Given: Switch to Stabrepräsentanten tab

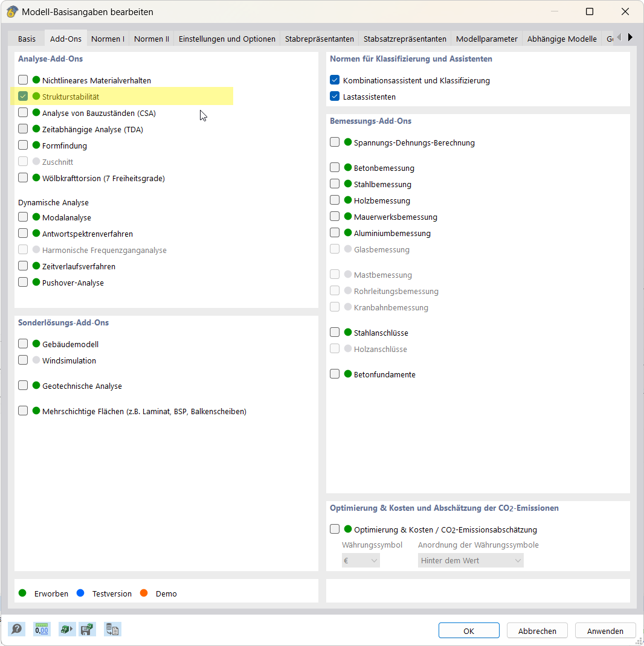Looking at the screenshot, I should [x=319, y=39].
